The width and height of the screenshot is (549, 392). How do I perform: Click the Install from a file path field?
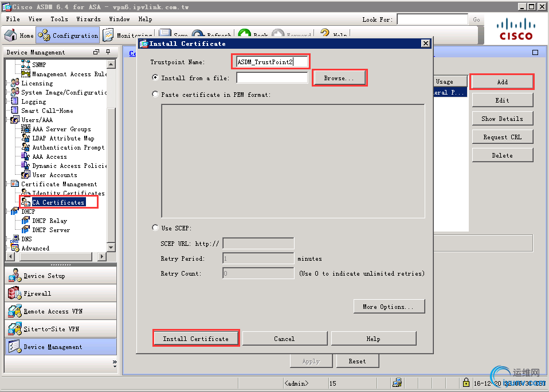pos(272,78)
